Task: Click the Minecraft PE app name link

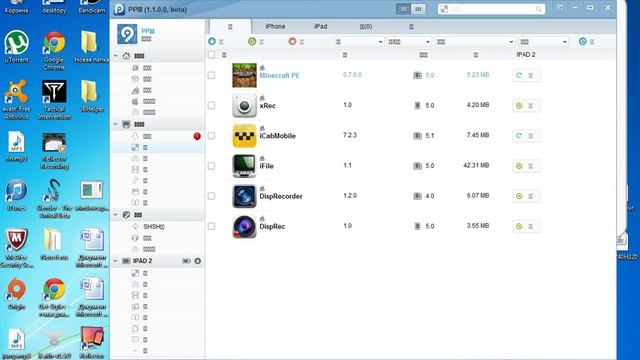Action: 280,76
